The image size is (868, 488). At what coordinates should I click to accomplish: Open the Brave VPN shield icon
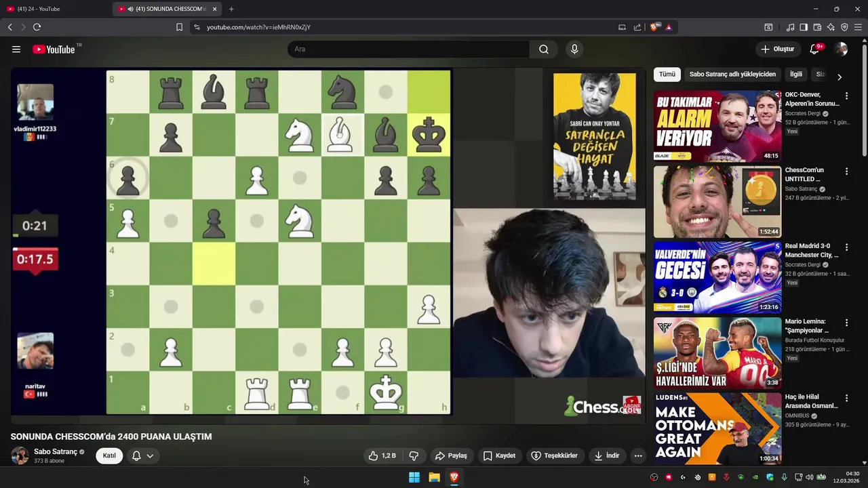844,27
